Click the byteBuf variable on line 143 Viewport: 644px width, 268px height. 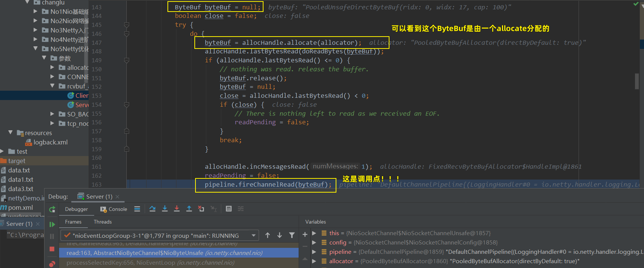pos(218,7)
